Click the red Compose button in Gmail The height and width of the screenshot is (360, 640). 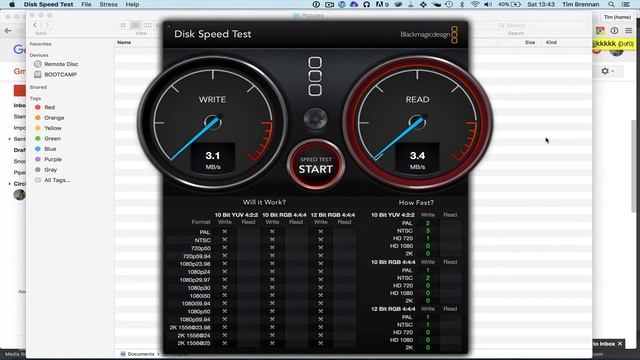coord(19,90)
